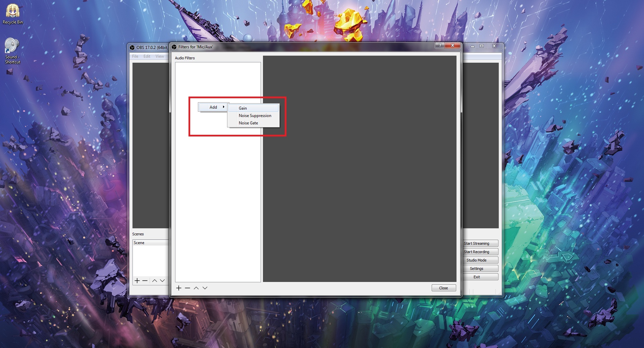Move filter down arrow in Filters dialog
This screenshot has height=348, width=644.
click(205, 288)
